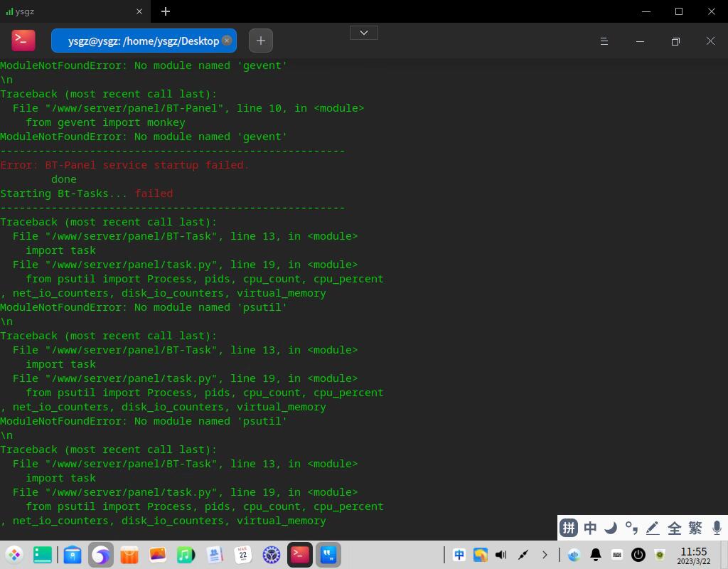
Task: Start voice input with the IME microphone
Action: click(717, 528)
